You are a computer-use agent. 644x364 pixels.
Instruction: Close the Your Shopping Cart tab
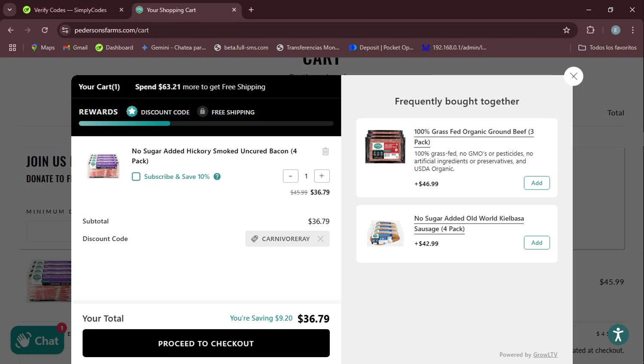tap(234, 10)
